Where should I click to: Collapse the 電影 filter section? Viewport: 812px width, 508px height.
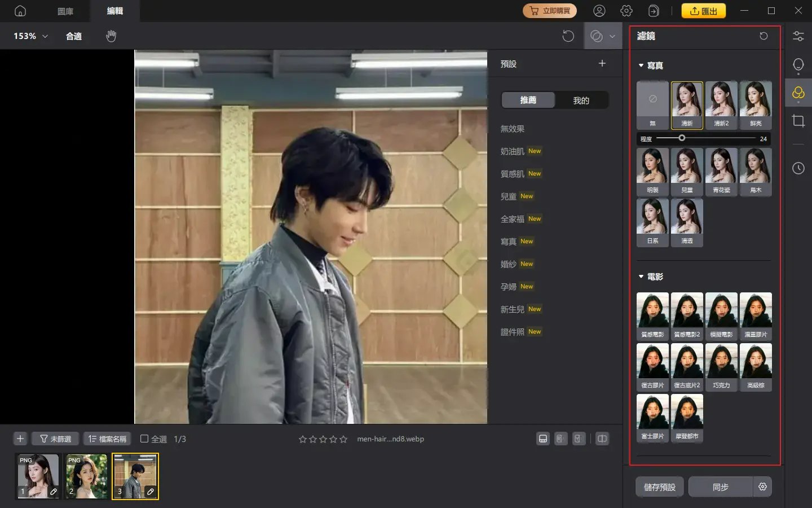641,277
